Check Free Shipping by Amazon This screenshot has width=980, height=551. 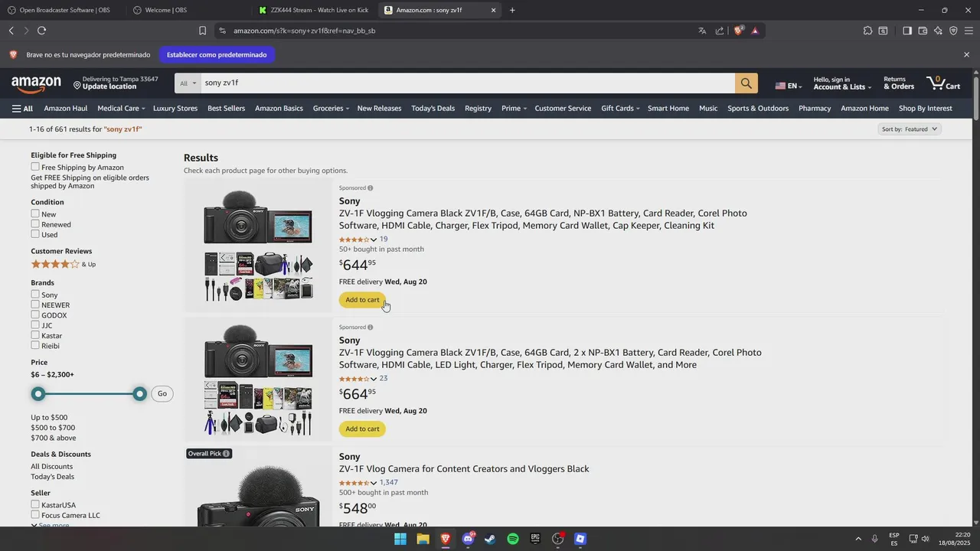[x=35, y=167]
